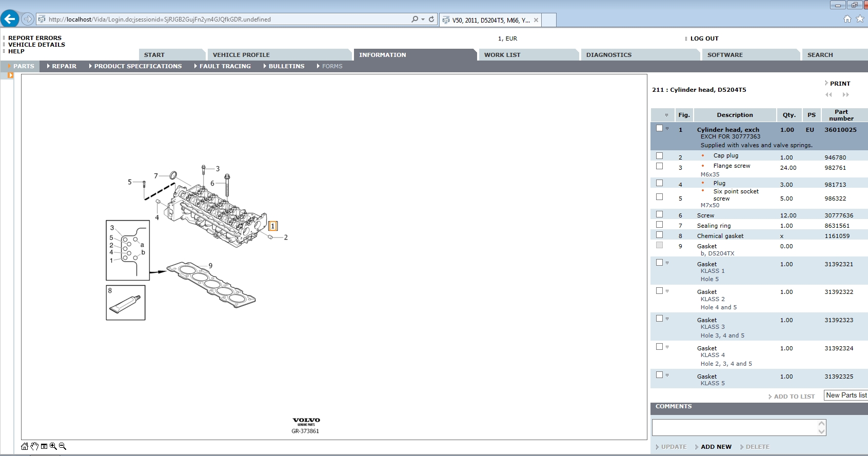Screen dimensions: 868x456
Task: Check the Flange screw row
Action: coord(659,166)
